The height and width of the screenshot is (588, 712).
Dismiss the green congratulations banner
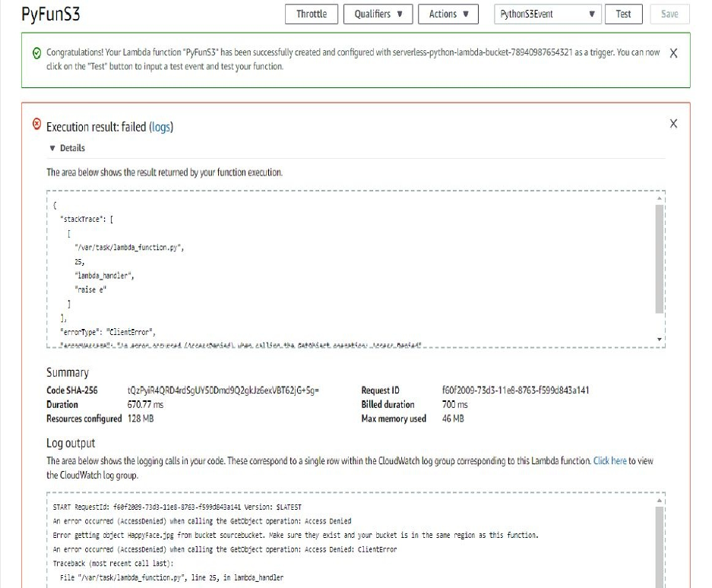(674, 54)
